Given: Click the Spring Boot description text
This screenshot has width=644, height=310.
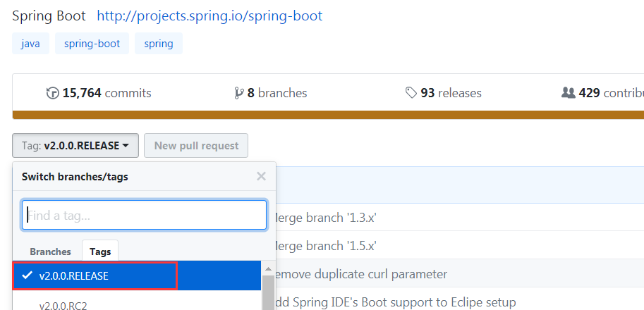Looking at the screenshot, I should [x=49, y=16].
